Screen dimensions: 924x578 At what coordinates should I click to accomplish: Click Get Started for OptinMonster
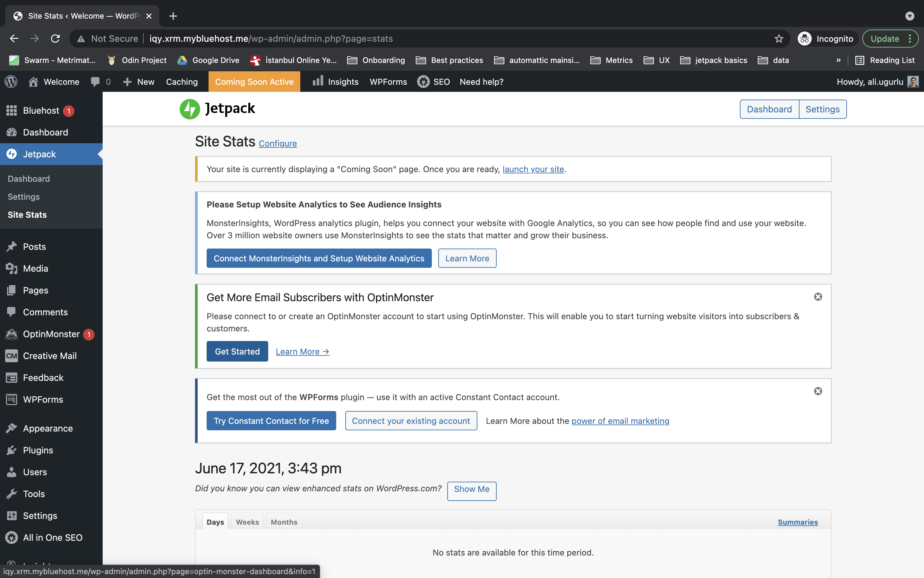click(237, 351)
